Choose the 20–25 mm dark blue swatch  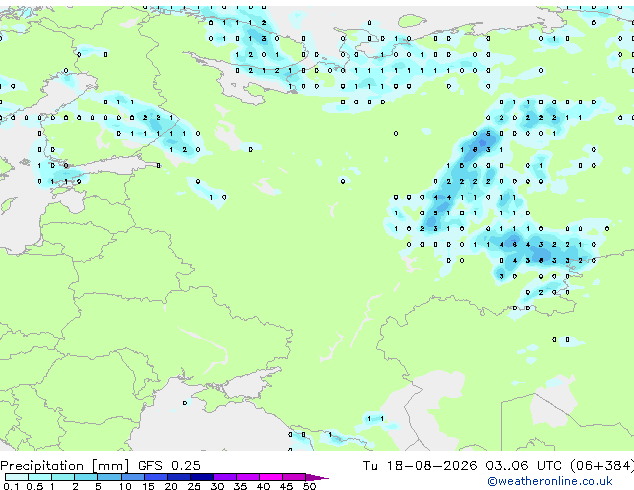tap(178, 477)
